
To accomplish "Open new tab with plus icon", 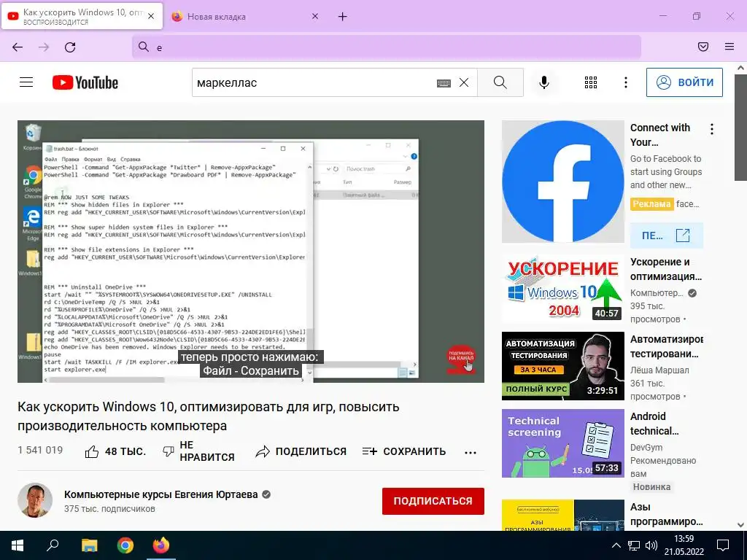I will coord(343,17).
